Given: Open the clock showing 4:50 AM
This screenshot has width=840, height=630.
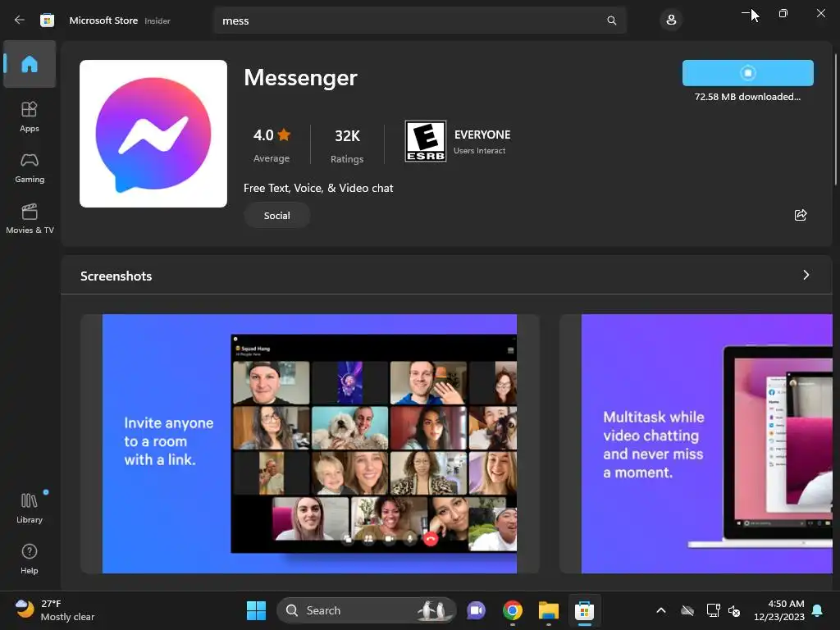Looking at the screenshot, I should [779, 610].
